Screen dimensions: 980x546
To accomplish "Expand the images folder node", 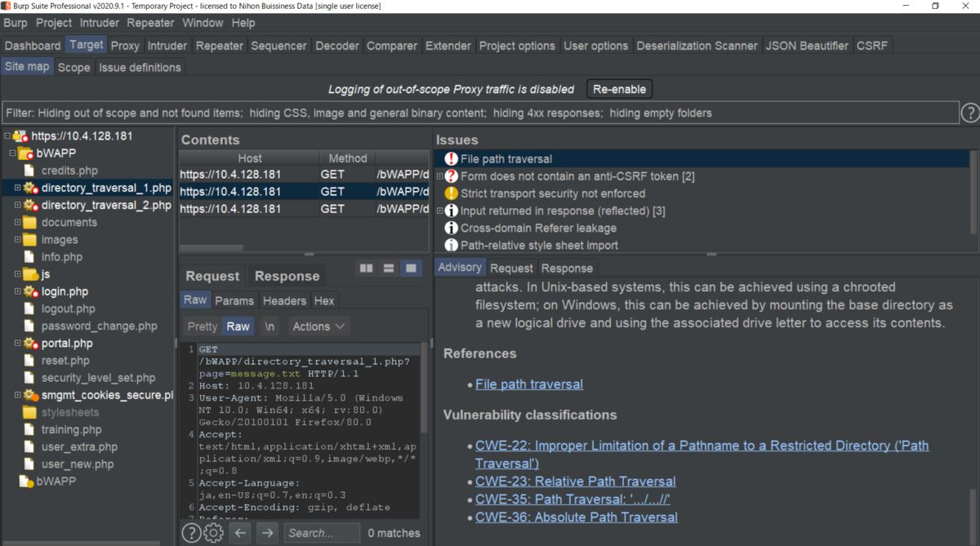I will click(17, 239).
